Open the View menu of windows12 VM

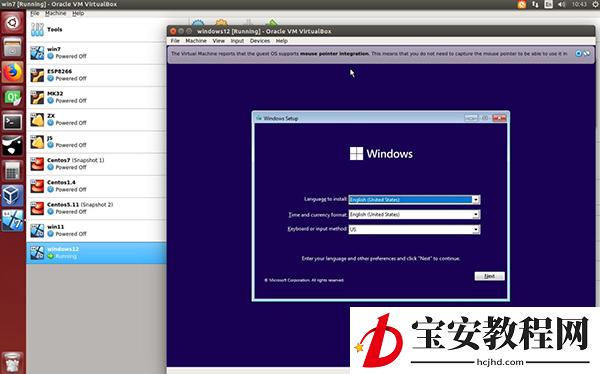coord(218,41)
